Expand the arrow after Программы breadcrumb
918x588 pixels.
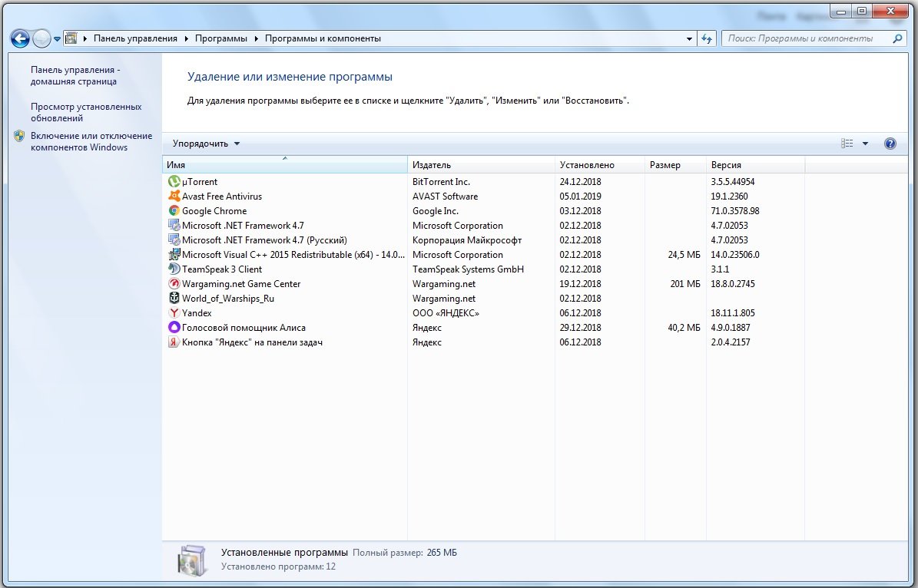(x=256, y=38)
